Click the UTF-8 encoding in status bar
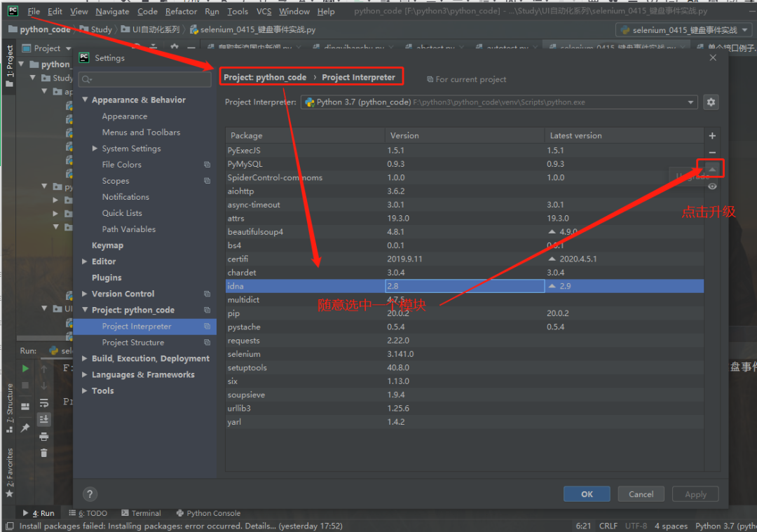This screenshot has width=757, height=532. click(636, 526)
